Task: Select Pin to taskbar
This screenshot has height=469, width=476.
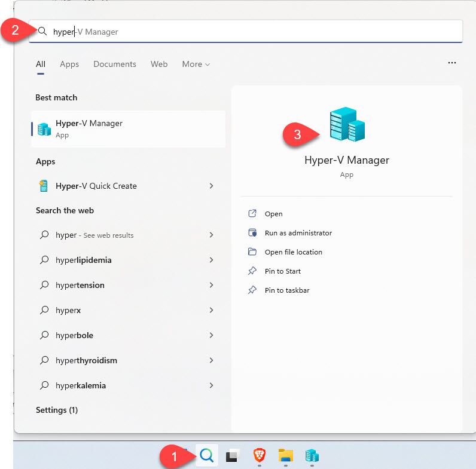Action: (287, 290)
